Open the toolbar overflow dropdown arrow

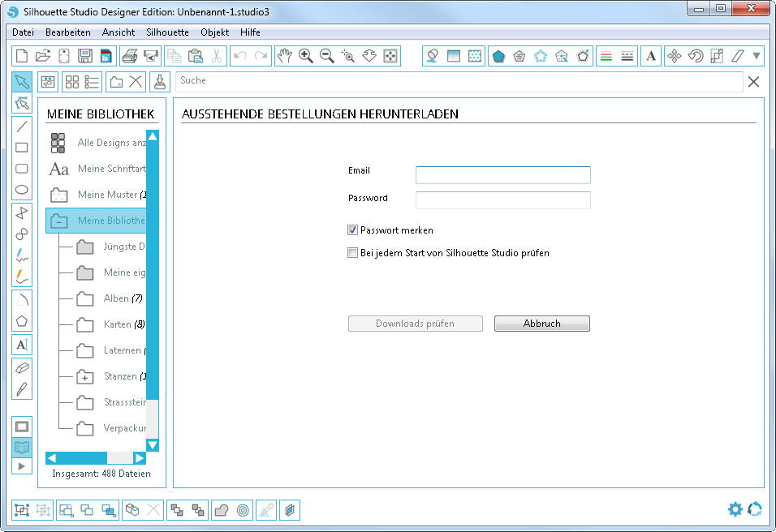(x=757, y=56)
